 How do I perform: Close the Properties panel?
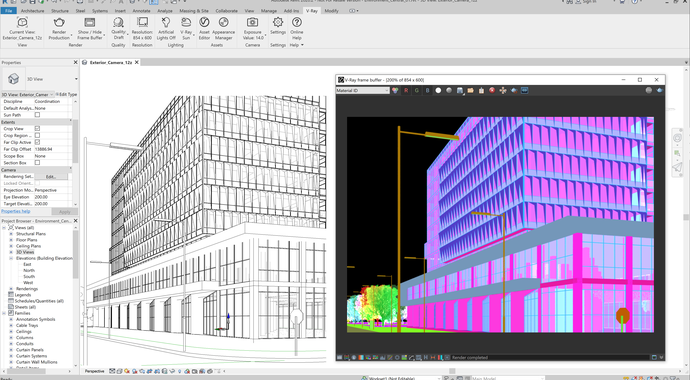click(75, 62)
